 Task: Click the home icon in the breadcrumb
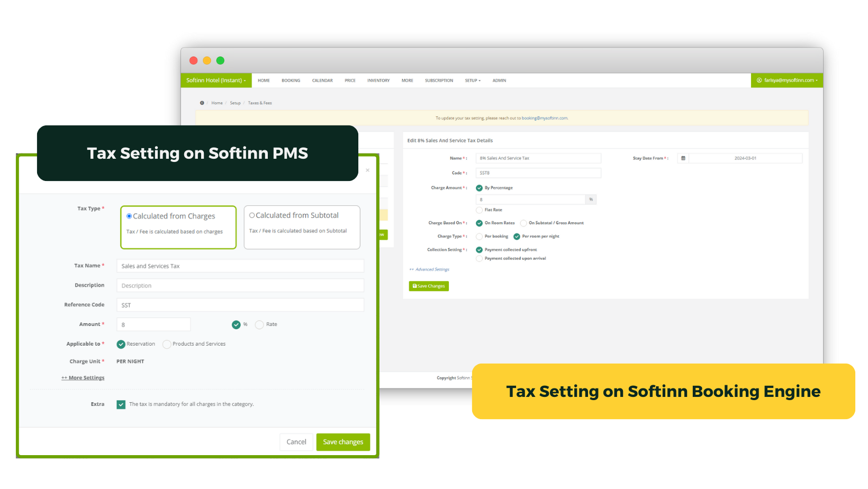[x=202, y=103]
